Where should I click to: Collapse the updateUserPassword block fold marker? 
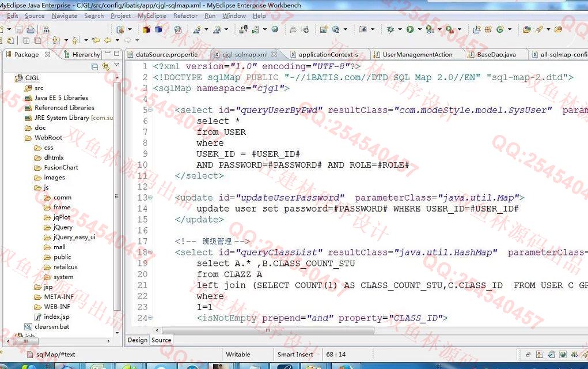click(150, 197)
